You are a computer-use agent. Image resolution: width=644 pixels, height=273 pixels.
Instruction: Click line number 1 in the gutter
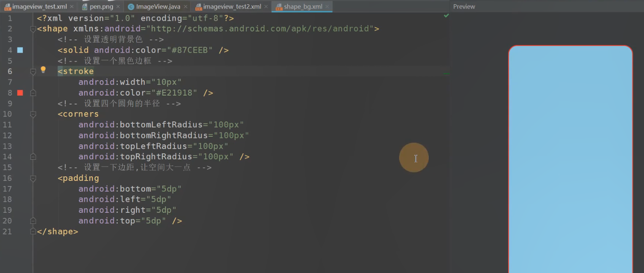tap(10, 18)
